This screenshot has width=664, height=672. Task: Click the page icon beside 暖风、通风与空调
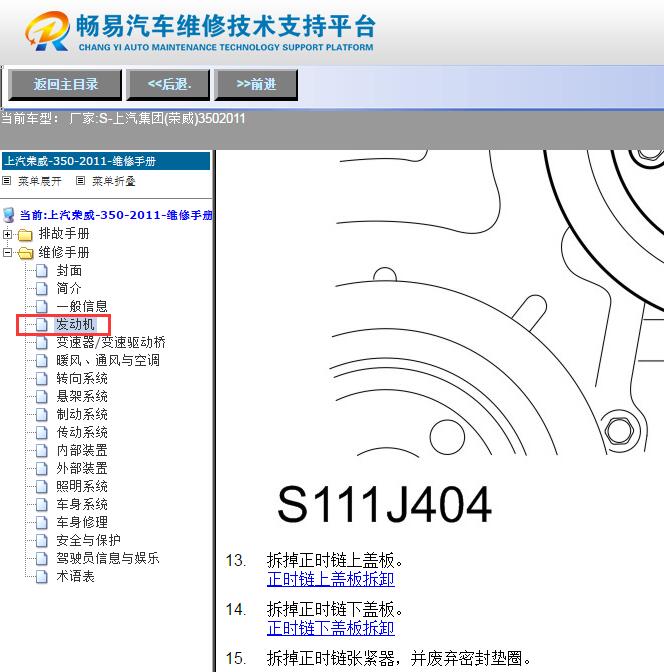(x=42, y=361)
